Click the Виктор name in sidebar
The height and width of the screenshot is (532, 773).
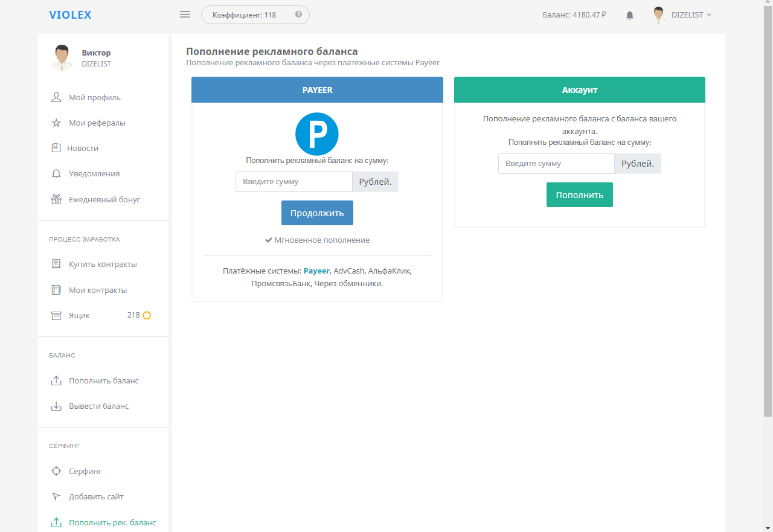coord(97,53)
